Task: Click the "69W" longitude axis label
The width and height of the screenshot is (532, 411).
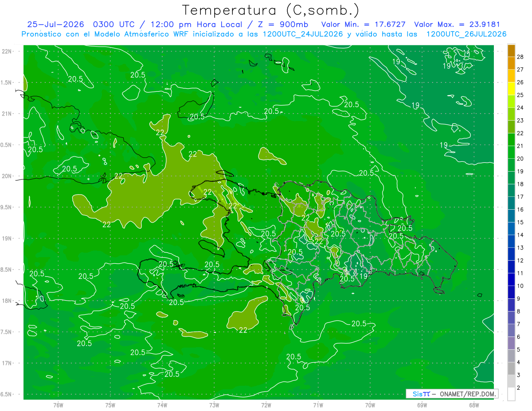Action: click(x=422, y=405)
